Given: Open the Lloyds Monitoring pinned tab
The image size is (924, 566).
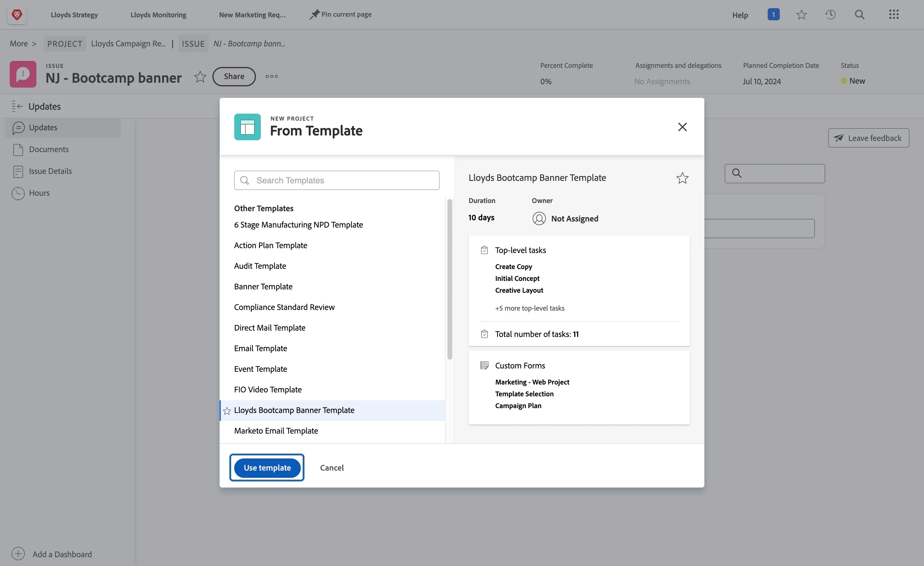Looking at the screenshot, I should pyautogui.click(x=158, y=15).
